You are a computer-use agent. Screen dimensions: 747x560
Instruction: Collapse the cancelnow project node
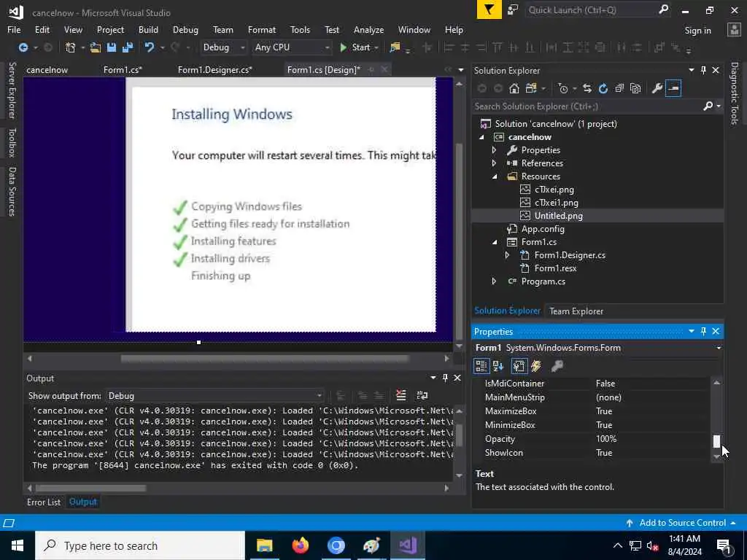click(x=481, y=137)
